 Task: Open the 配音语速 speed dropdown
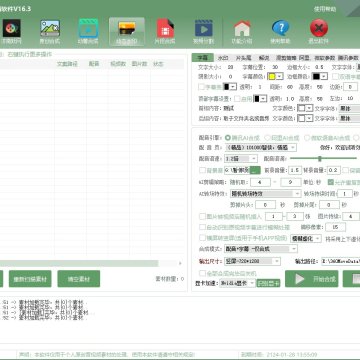pyautogui.click(x=241, y=159)
